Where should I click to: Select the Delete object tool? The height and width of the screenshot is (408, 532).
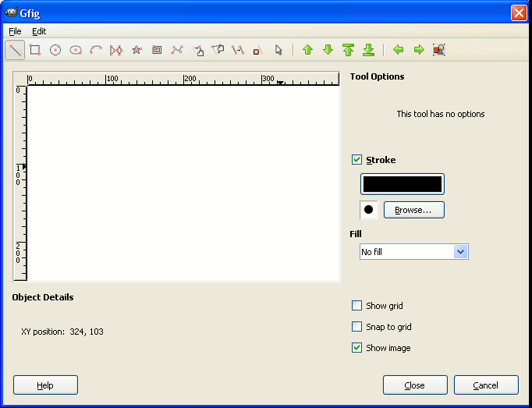(x=257, y=50)
